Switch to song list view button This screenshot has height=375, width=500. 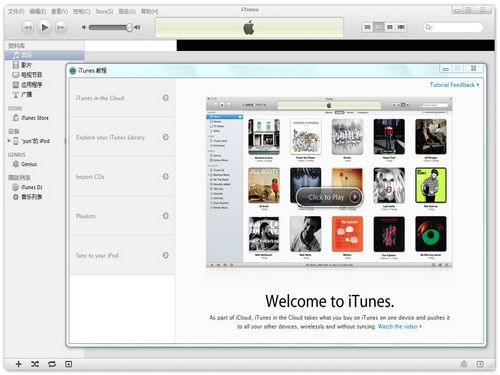[x=368, y=27]
